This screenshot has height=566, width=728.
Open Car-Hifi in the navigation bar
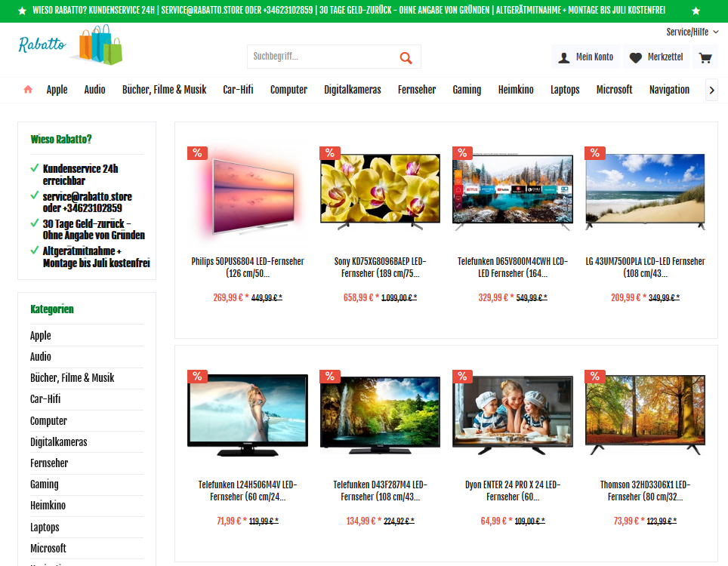(x=238, y=90)
